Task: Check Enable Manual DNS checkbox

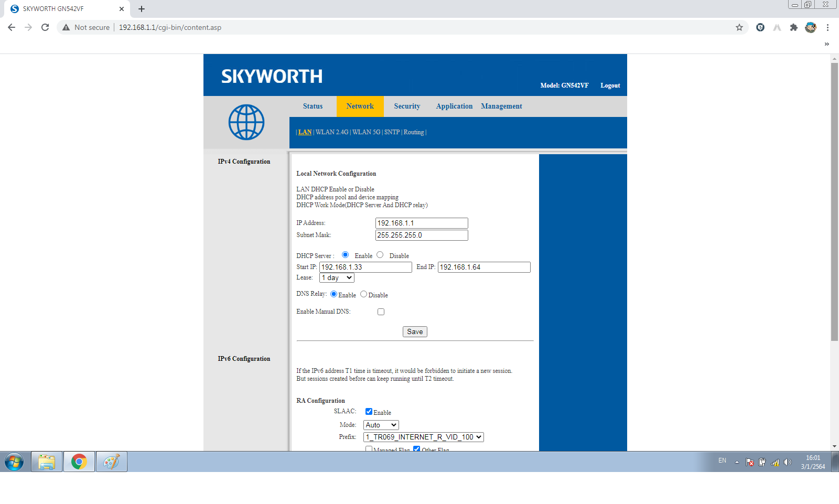Action: pos(381,312)
